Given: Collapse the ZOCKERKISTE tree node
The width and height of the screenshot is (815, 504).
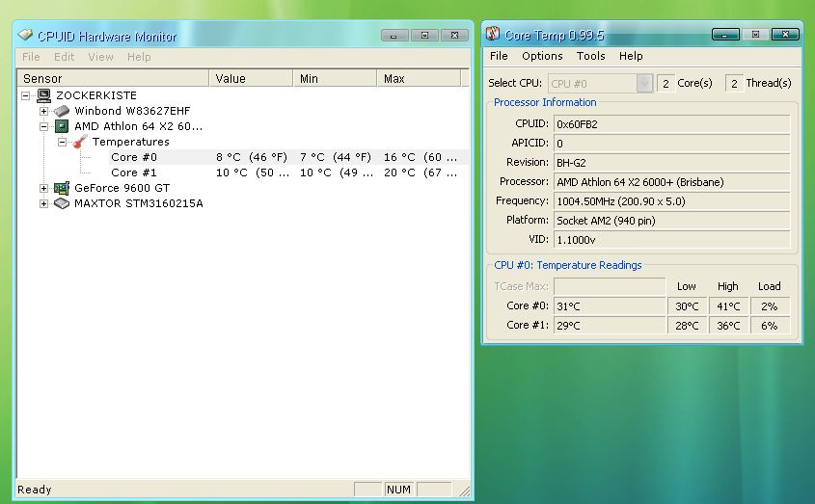Looking at the screenshot, I should click(x=25, y=95).
